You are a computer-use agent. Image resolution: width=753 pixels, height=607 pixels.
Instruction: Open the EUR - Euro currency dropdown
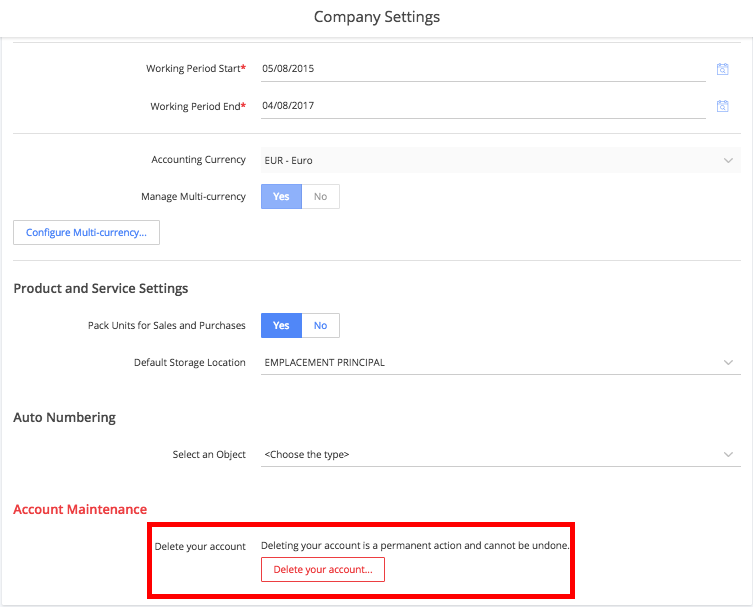[500, 160]
